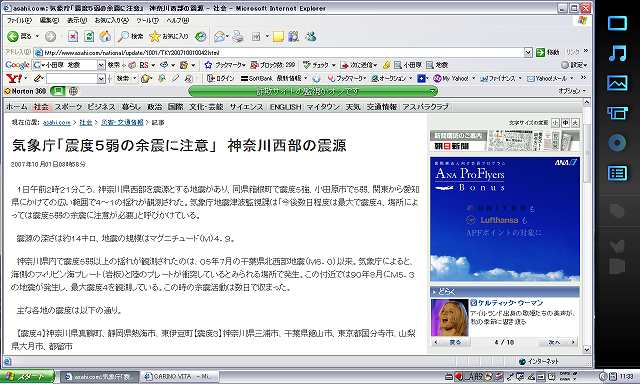Viewport: 640px width, 384px height.
Task: Select the スポーツ navigation tab
Action: (68, 107)
